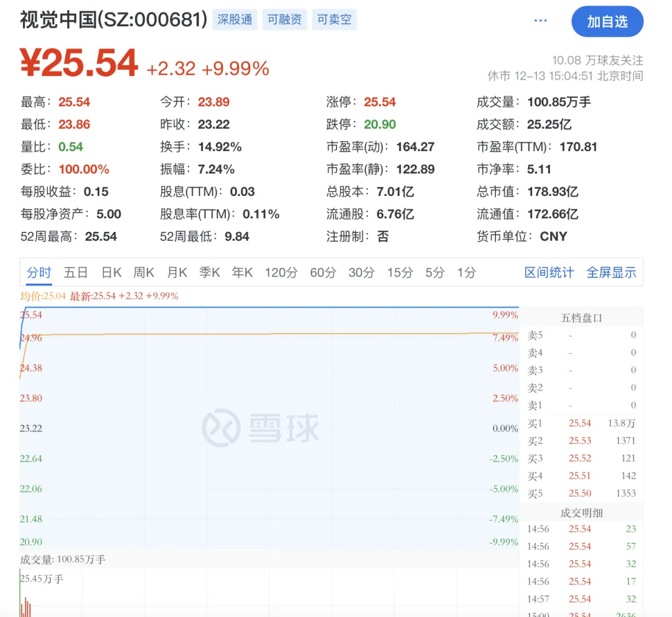
Task: Open the 周K chart tab
Action: click(144, 272)
